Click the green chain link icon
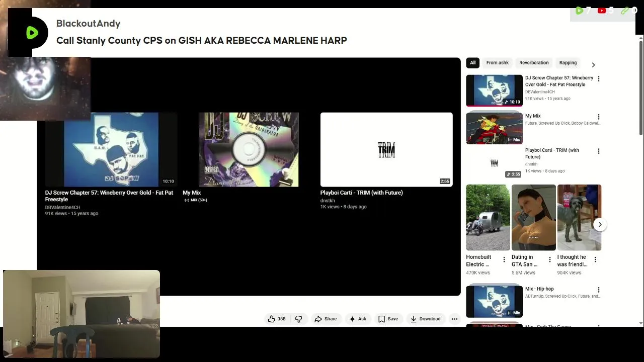This screenshot has height=362, width=644. [x=625, y=11]
